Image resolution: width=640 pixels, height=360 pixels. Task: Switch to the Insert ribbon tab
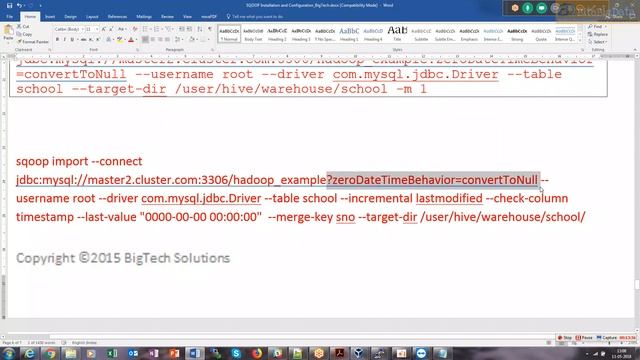[50, 17]
